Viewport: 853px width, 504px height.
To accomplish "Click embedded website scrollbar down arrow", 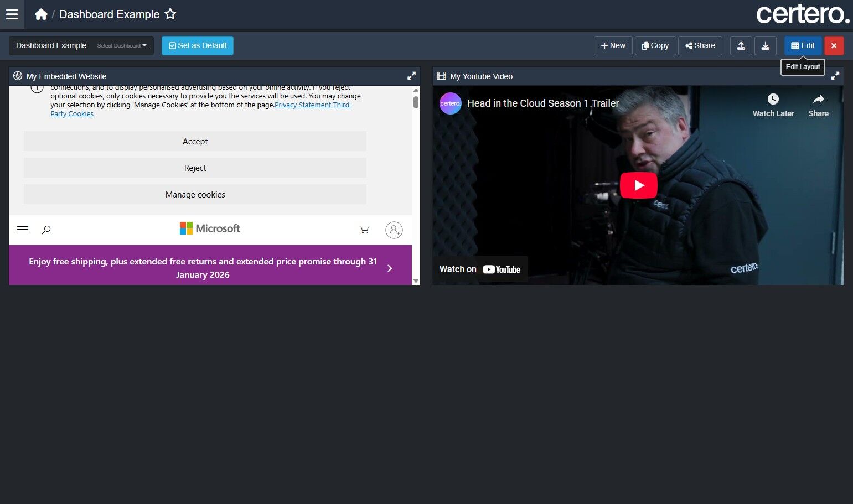I will click(416, 281).
